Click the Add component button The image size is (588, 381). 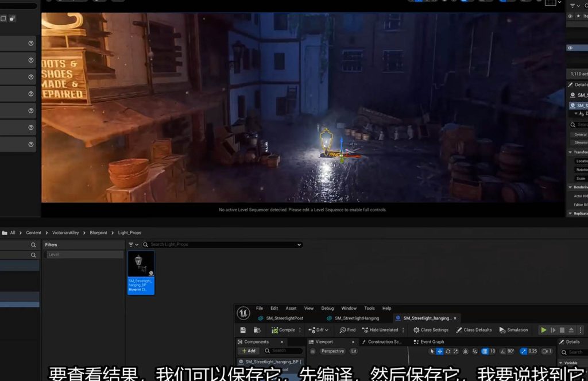pyautogui.click(x=249, y=351)
